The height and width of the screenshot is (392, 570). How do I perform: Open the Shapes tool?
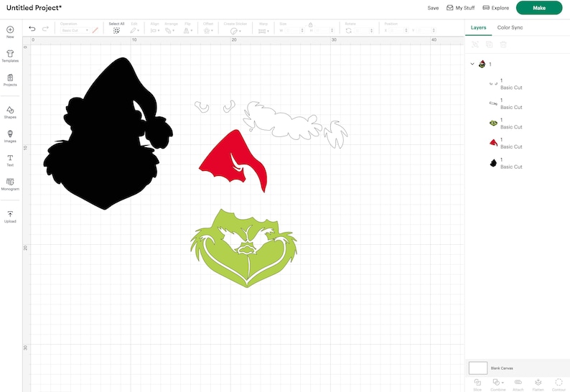point(10,113)
